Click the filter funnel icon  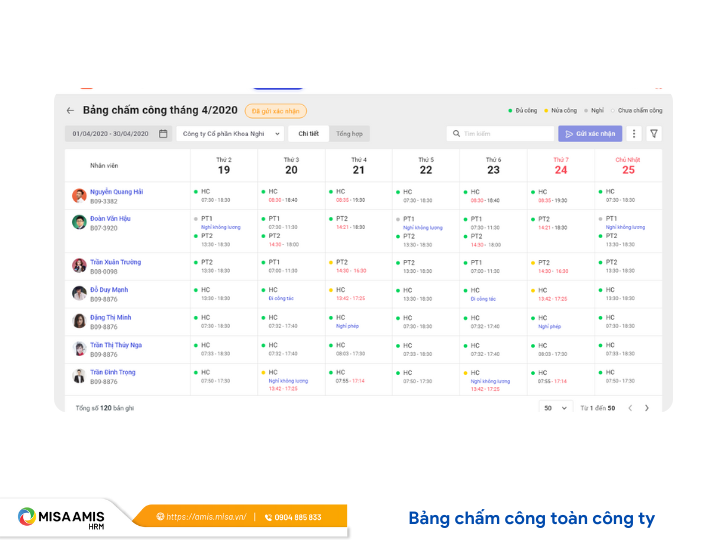(x=654, y=133)
